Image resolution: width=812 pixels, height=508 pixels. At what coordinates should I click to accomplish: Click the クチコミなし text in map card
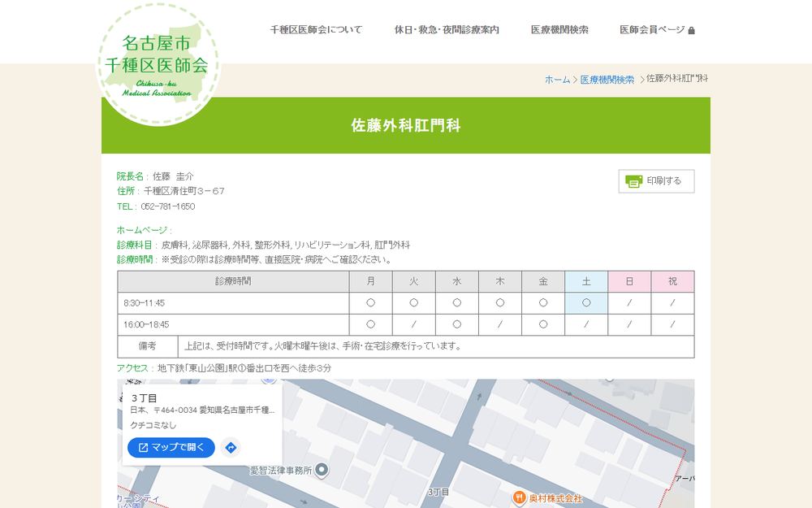pos(153,425)
